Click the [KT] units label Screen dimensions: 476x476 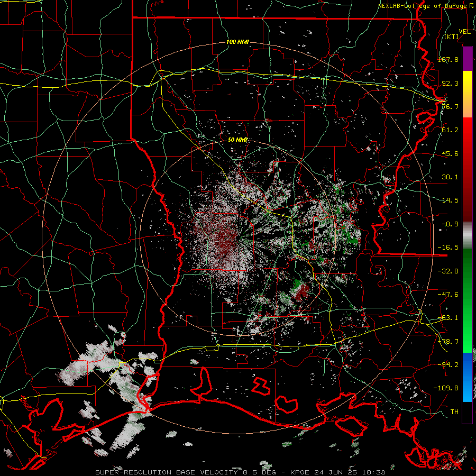452,36
